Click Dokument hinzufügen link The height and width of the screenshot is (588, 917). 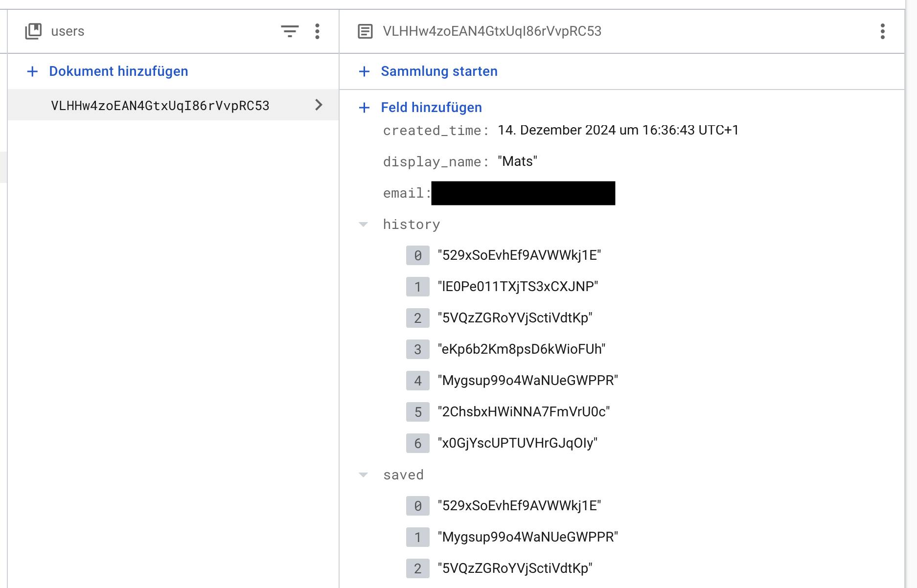point(118,71)
